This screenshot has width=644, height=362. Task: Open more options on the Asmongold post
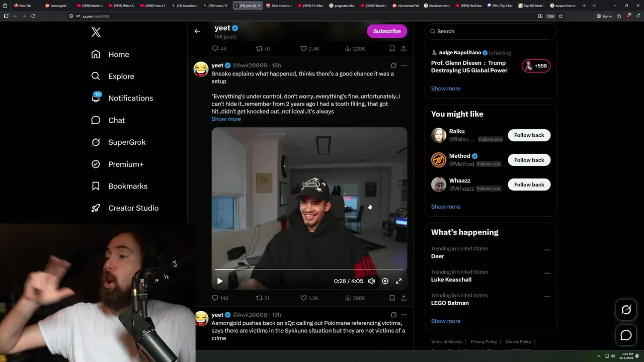tap(404, 315)
